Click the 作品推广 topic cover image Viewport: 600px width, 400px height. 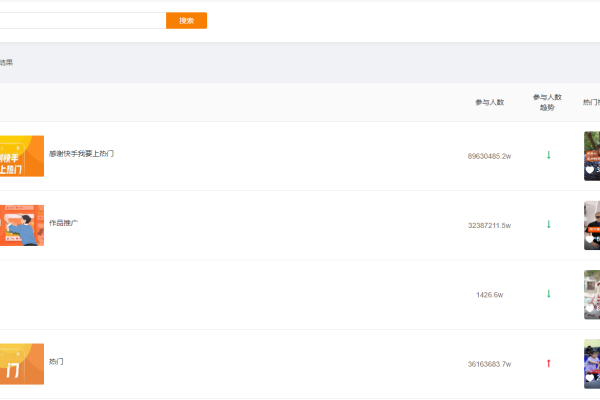[x=21, y=225]
